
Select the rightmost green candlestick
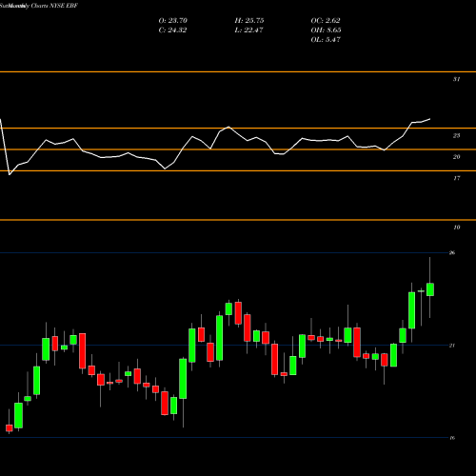(x=430, y=289)
